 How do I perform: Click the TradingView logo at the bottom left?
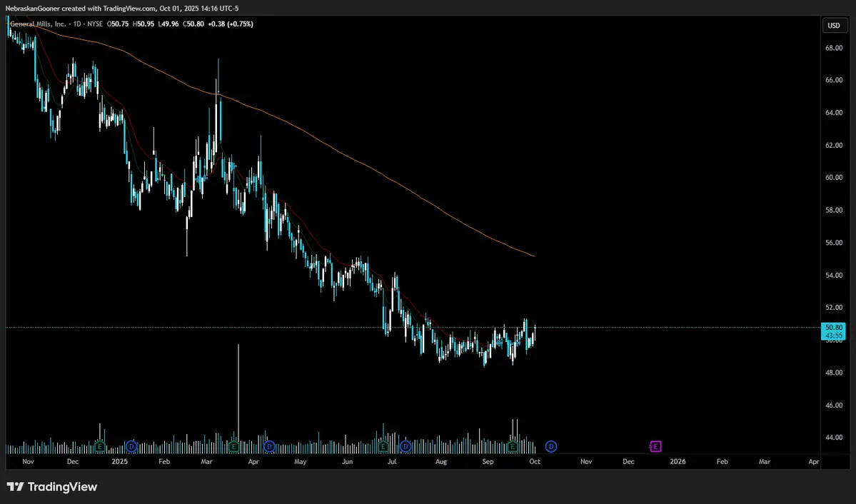click(x=52, y=487)
